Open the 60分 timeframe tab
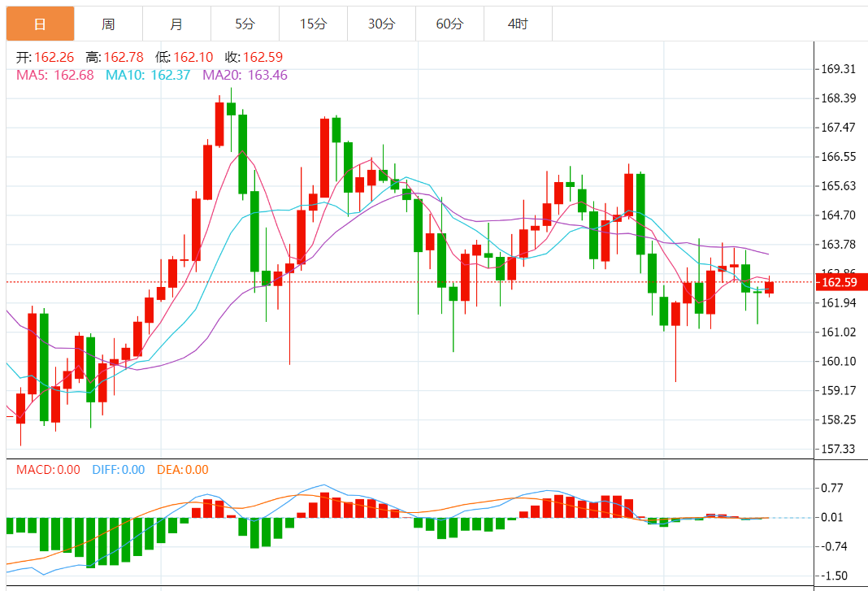The height and width of the screenshot is (591, 868). tap(450, 24)
